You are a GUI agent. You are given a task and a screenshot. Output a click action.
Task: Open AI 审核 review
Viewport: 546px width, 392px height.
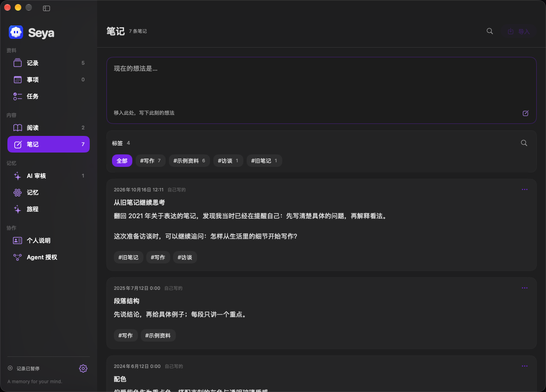[x=49, y=176]
